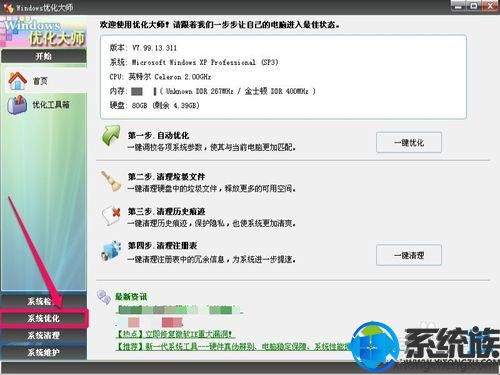Image resolution: width=500 pixels, height=375 pixels.
Task: Open the 系统维护 sidebar section
Action: [x=44, y=352]
